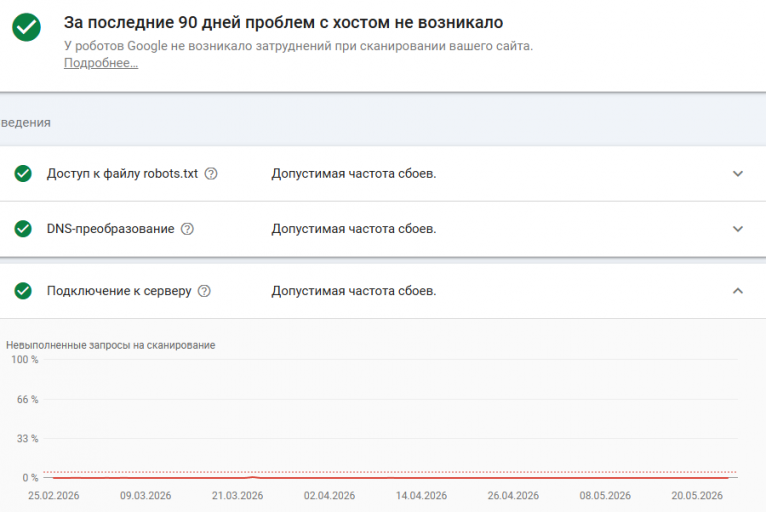766x512 pixels.
Task: Click date label 09.03.2026 on chart
Action: [x=146, y=495]
